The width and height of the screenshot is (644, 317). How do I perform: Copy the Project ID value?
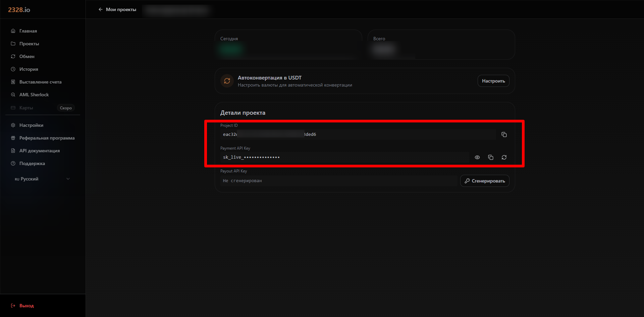[x=504, y=135]
